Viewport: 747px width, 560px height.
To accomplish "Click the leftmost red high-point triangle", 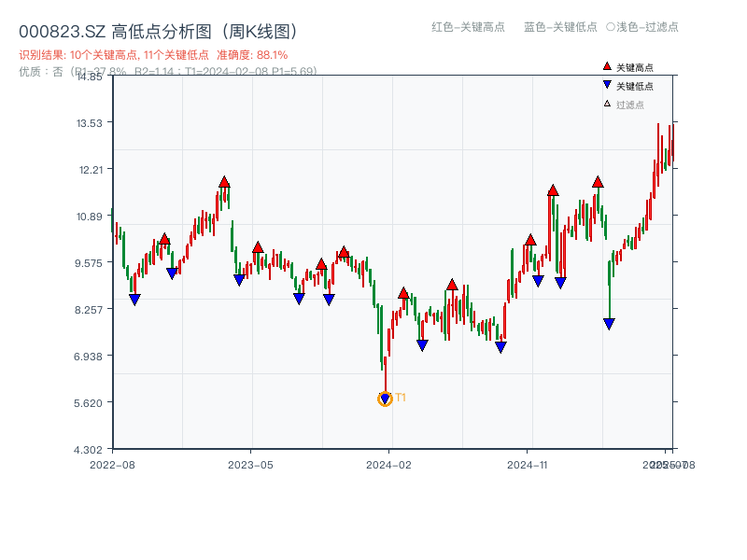I will pyautogui.click(x=164, y=240).
